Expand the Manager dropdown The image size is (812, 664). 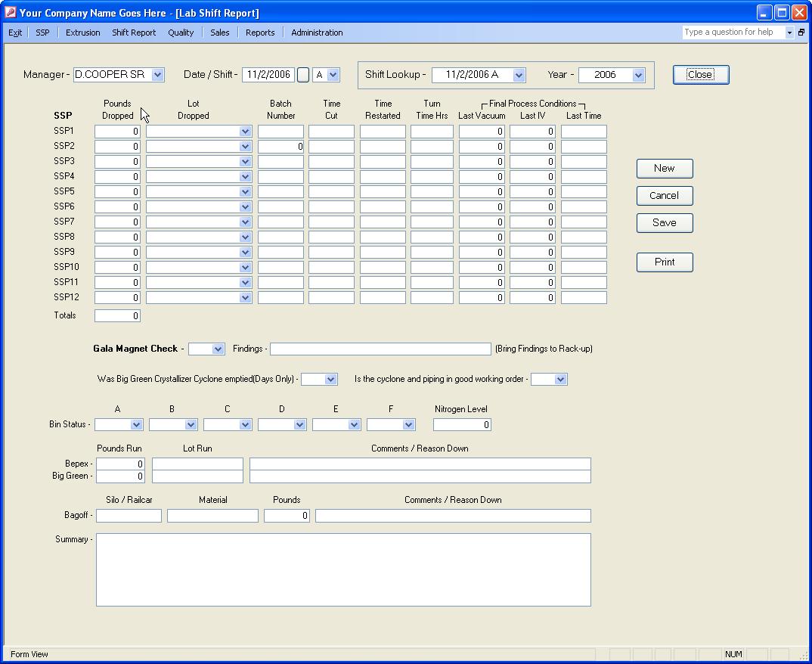pyautogui.click(x=157, y=75)
